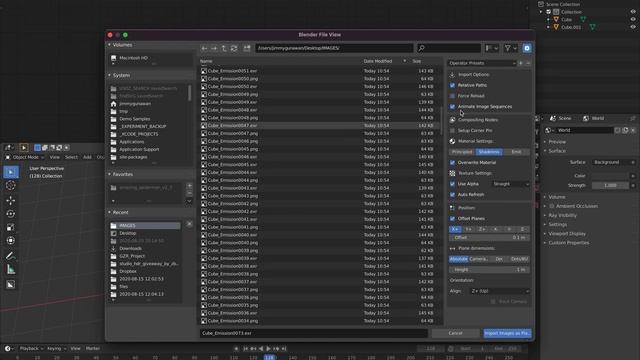640x360 pixels.
Task: Adjust the world Strength slider
Action: point(610,185)
